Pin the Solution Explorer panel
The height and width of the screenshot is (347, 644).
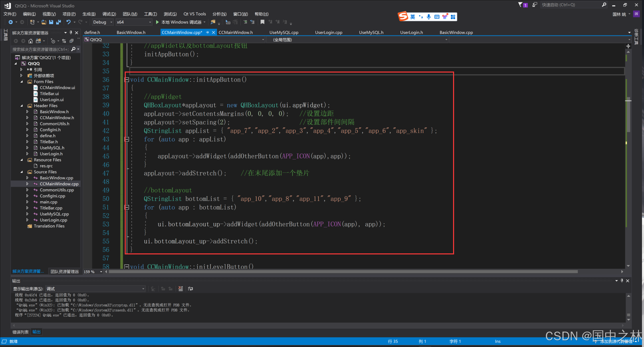pos(71,33)
